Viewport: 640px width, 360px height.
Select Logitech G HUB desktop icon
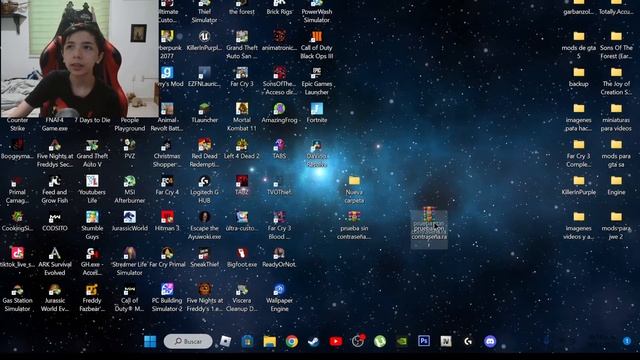pos(204,189)
